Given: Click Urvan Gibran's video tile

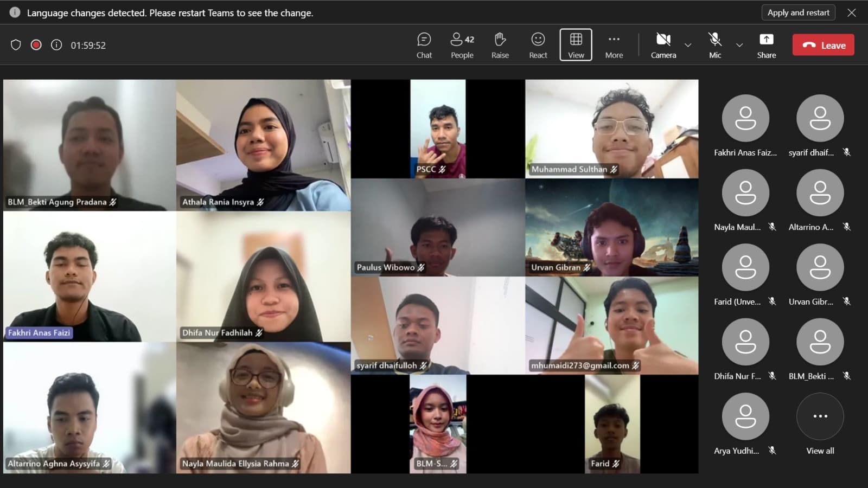Looking at the screenshot, I should coord(611,228).
